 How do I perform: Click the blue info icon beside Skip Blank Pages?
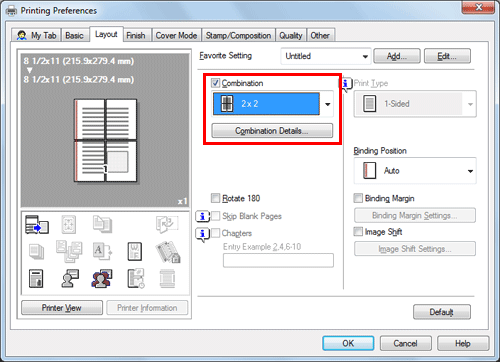[202, 217]
